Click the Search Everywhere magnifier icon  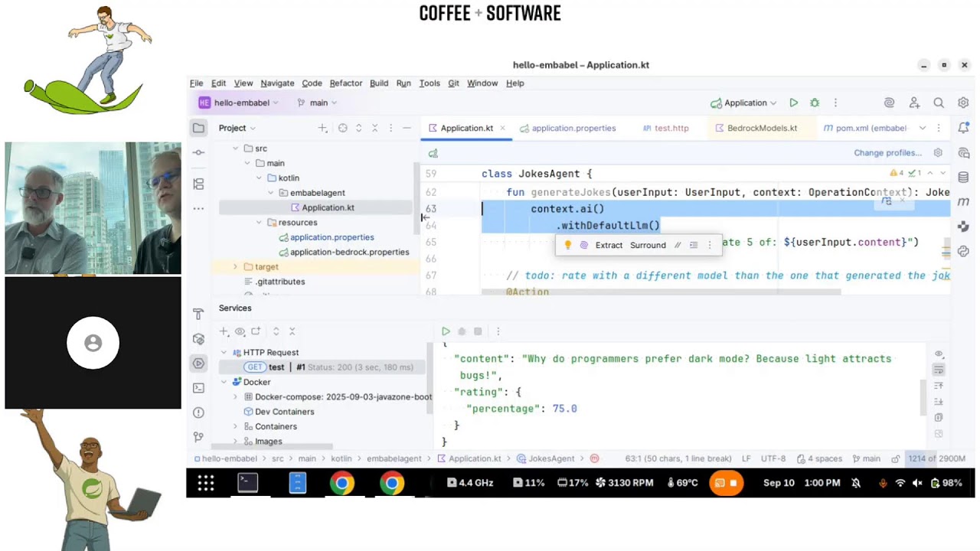[x=939, y=103]
